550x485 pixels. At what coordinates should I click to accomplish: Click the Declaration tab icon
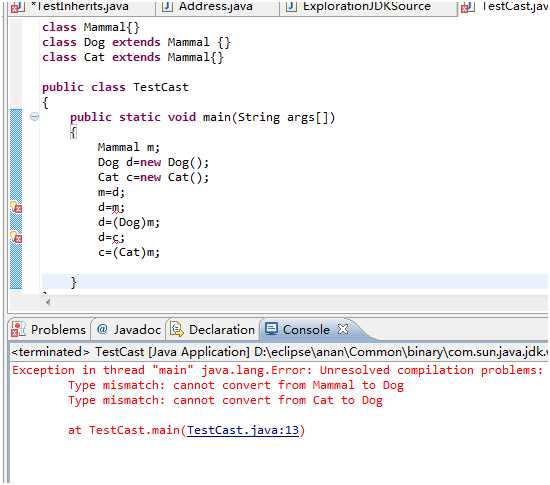click(177, 329)
